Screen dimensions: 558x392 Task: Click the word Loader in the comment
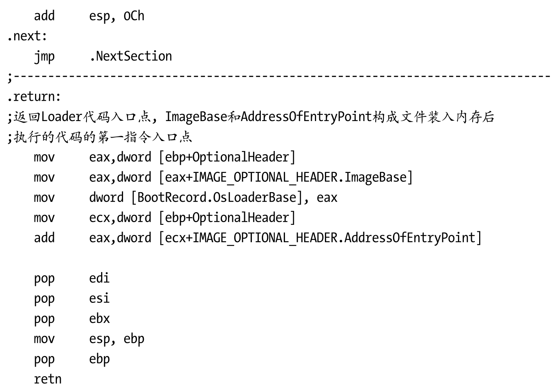click(62, 117)
